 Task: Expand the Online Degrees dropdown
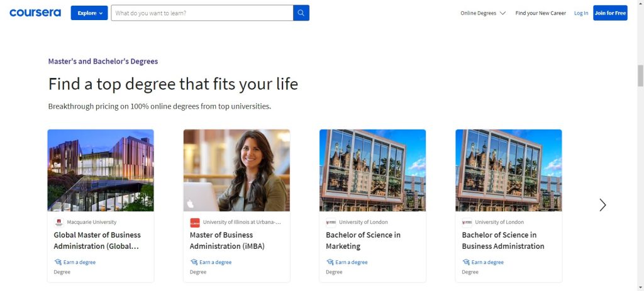pos(482,13)
